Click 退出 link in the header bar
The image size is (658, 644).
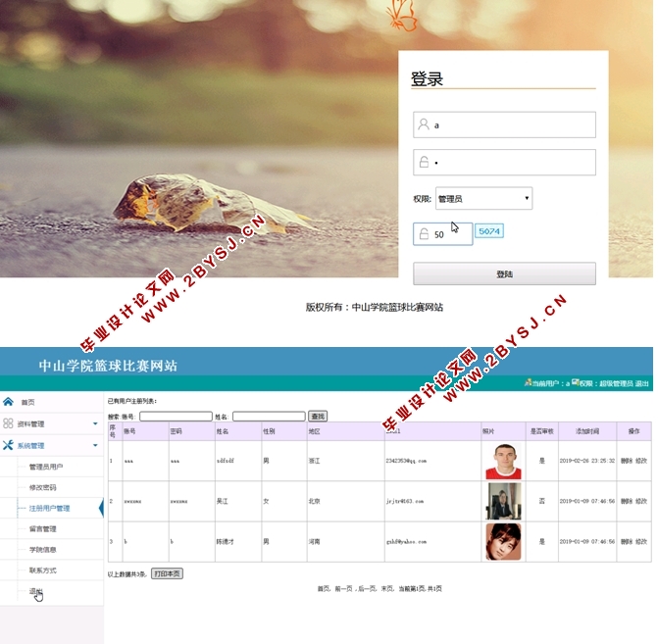coord(641,383)
